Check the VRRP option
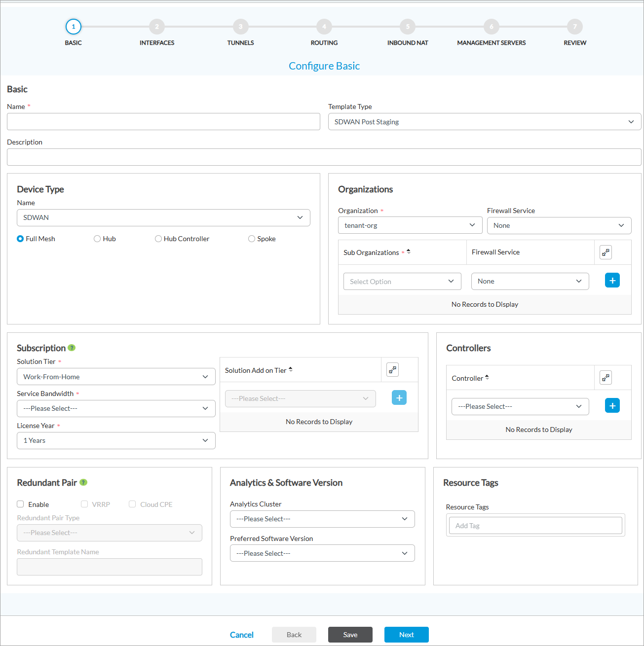The width and height of the screenshot is (644, 646). [x=84, y=504]
